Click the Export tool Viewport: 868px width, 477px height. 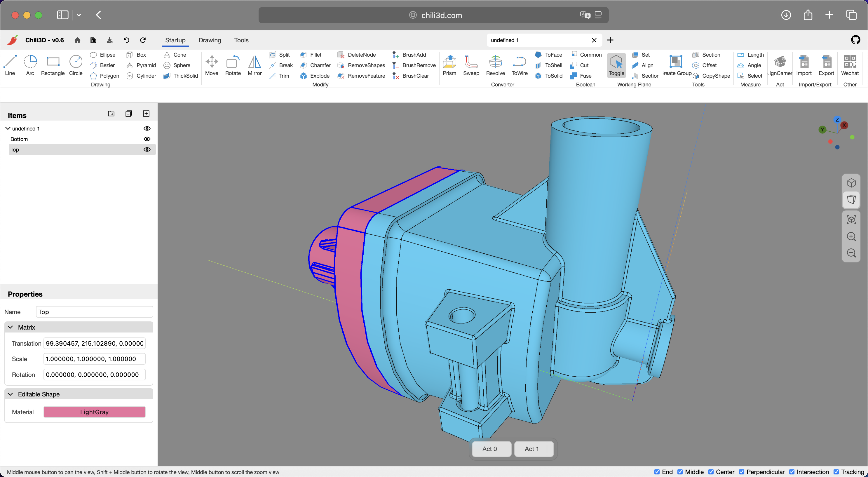point(827,65)
